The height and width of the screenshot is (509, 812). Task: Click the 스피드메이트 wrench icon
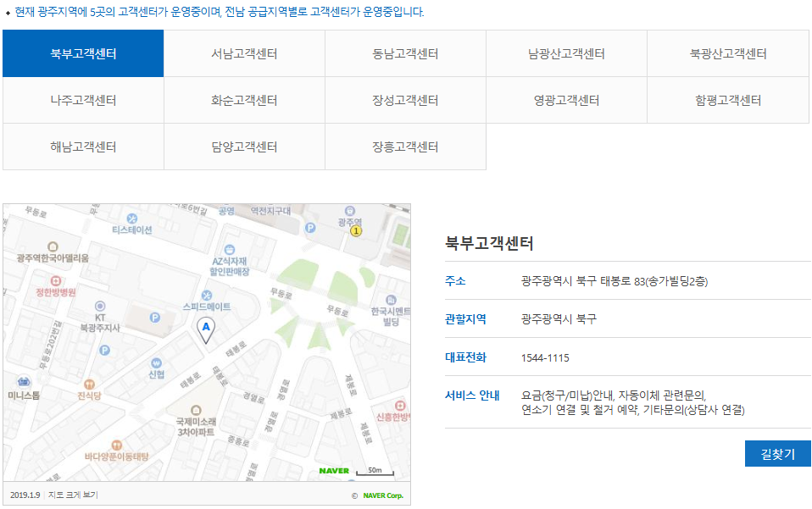[207, 295]
